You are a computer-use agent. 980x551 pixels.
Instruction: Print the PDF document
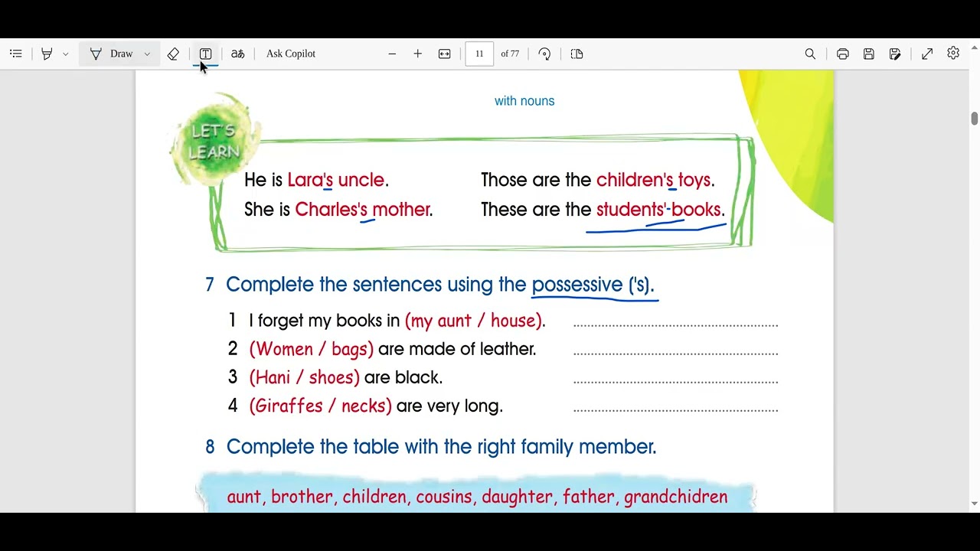tap(843, 54)
